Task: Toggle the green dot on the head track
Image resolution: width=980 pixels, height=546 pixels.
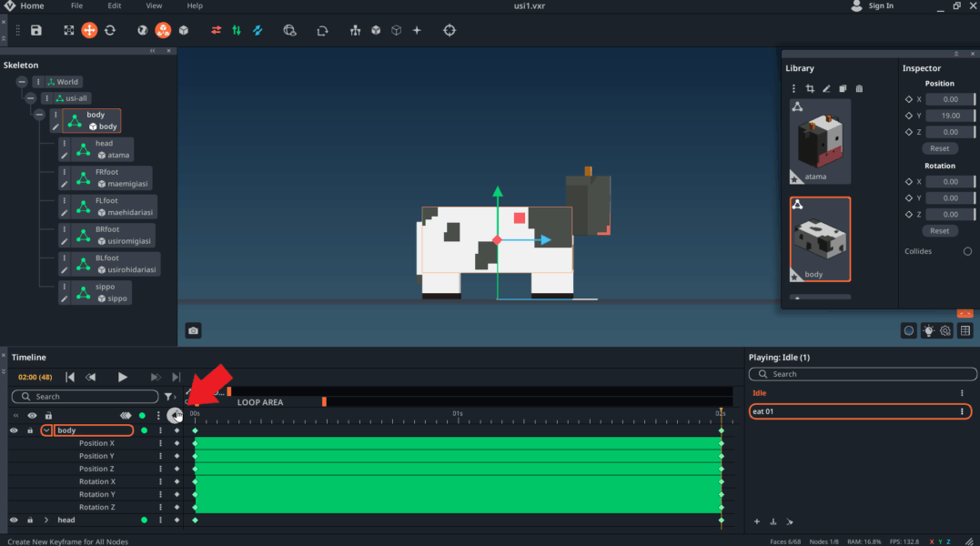Action: (x=145, y=520)
